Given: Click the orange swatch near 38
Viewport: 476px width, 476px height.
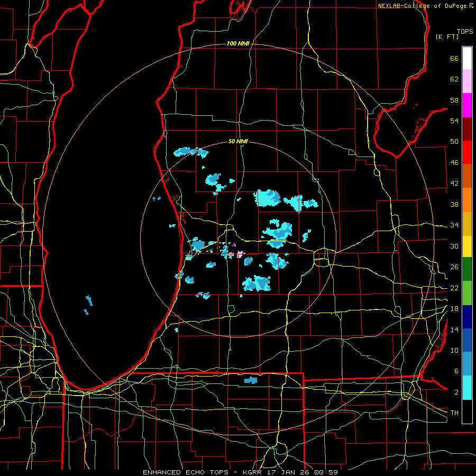Looking at the screenshot, I should click(x=467, y=200).
